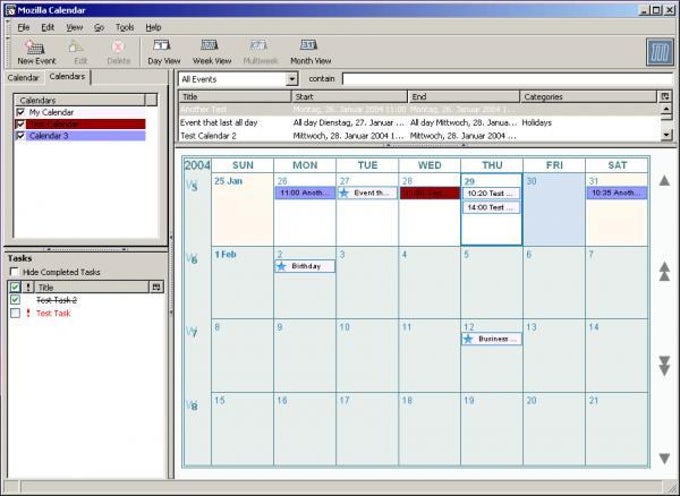The width and height of the screenshot is (680, 496).
Task: Click the single up arrow beside calendar
Action: click(664, 181)
